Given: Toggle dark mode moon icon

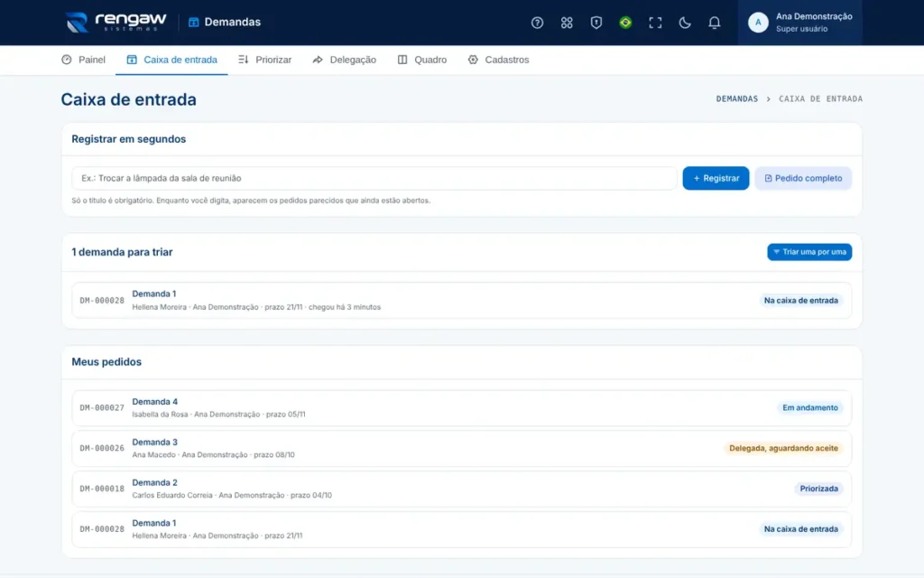Looking at the screenshot, I should 684,23.
